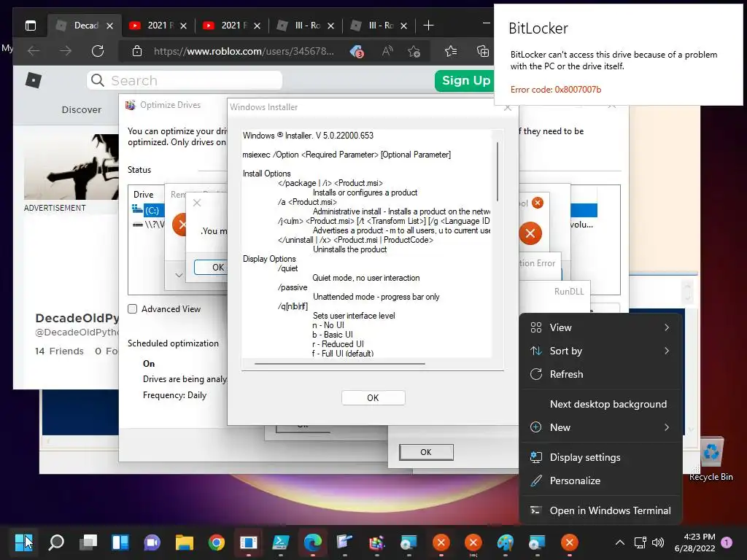Open Edge Collections icon
This screenshot has height=560, width=747.
483,51
